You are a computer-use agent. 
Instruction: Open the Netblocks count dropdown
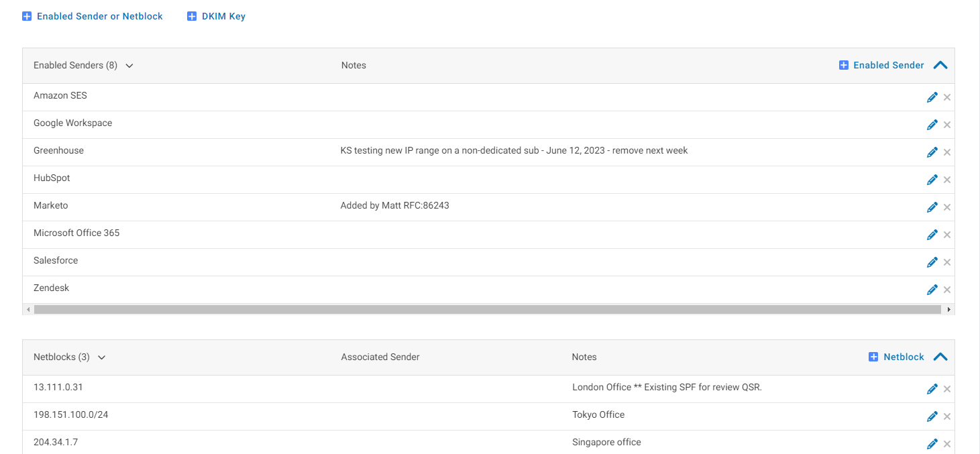click(x=101, y=357)
